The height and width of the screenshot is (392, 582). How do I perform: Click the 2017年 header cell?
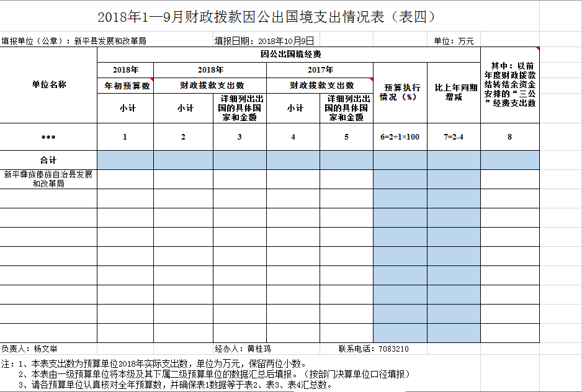click(320, 70)
